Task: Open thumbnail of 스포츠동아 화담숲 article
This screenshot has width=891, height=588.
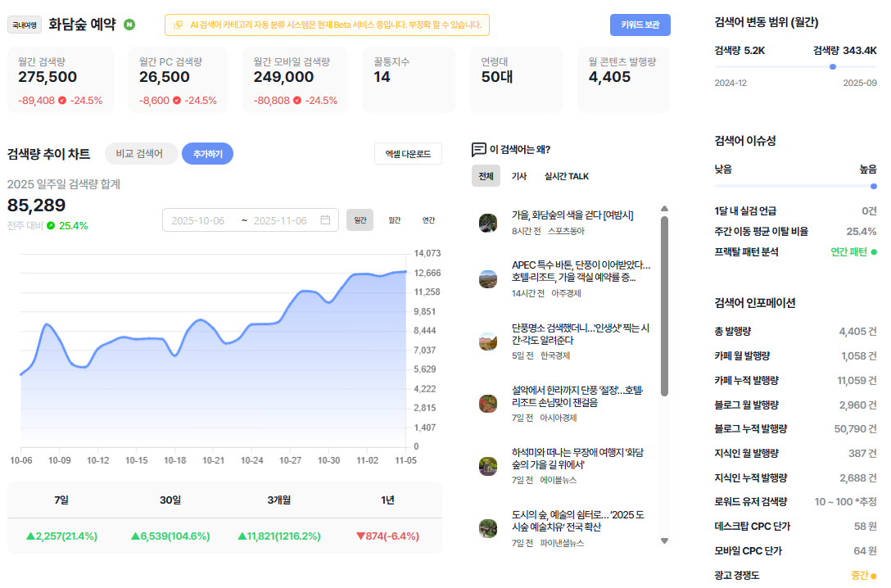Action: tap(488, 223)
